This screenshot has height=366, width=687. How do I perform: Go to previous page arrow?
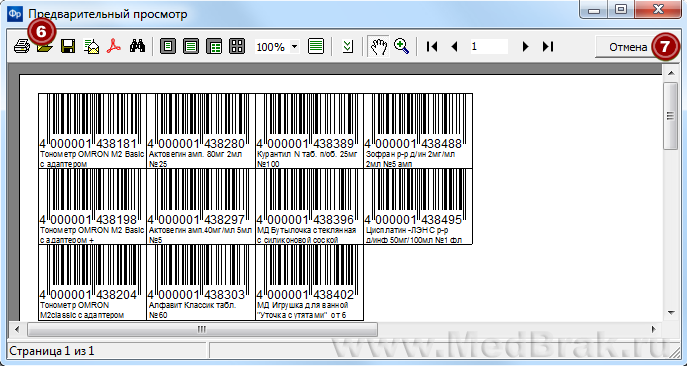click(454, 46)
